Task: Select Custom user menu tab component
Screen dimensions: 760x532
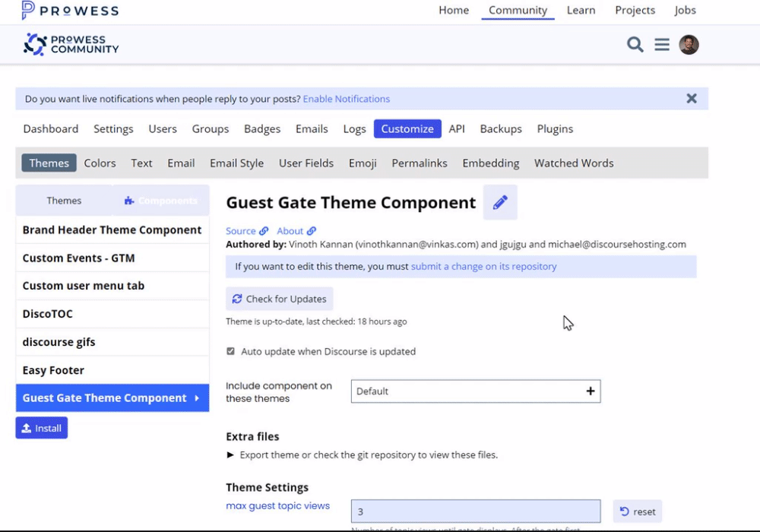Action: point(112,286)
